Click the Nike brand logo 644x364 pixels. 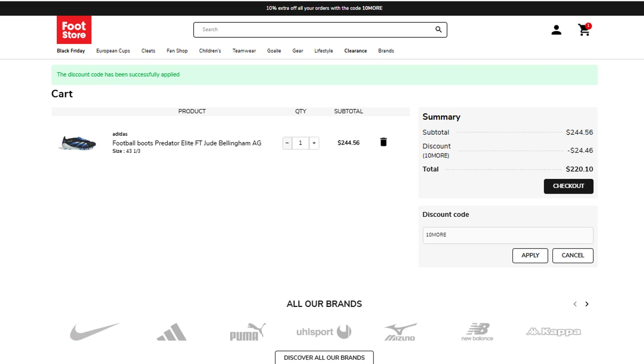coord(95,331)
